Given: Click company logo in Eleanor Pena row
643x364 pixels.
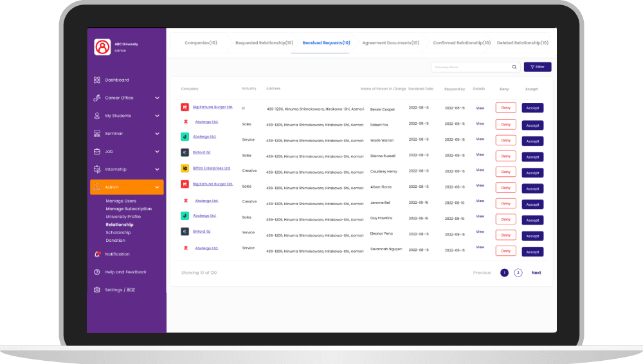Looking at the screenshot, I should [x=185, y=232].
